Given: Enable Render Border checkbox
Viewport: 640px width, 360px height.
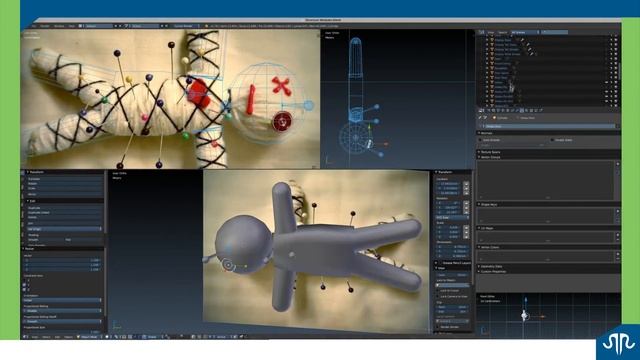Looking at the screenshot, I should [437, 327].
